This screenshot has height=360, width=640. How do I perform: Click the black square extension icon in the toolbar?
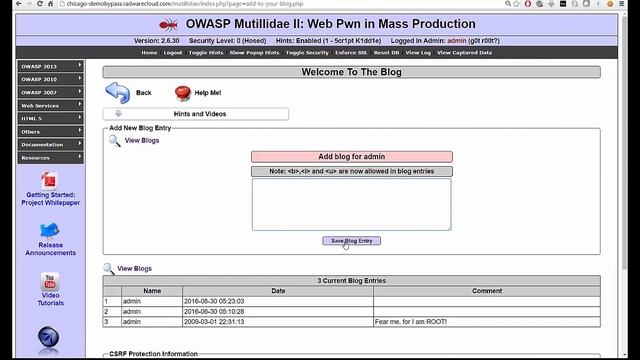click(563, 4)
